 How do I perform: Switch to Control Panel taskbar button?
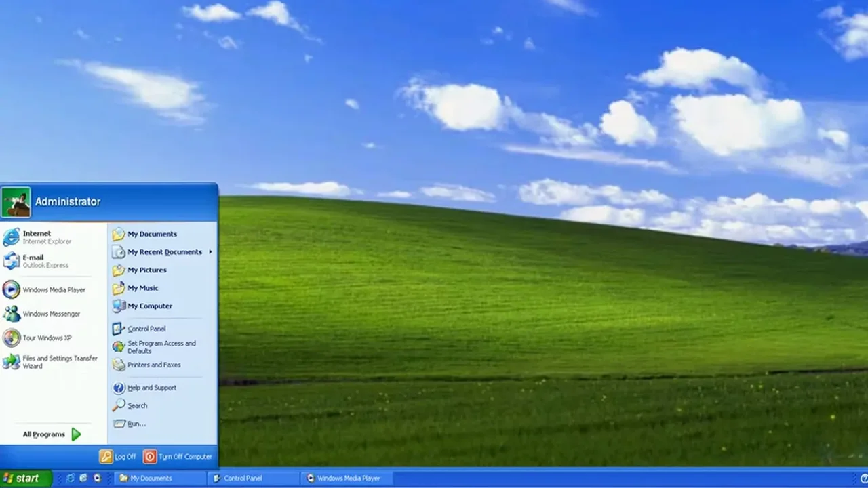[x=255, y=479]
